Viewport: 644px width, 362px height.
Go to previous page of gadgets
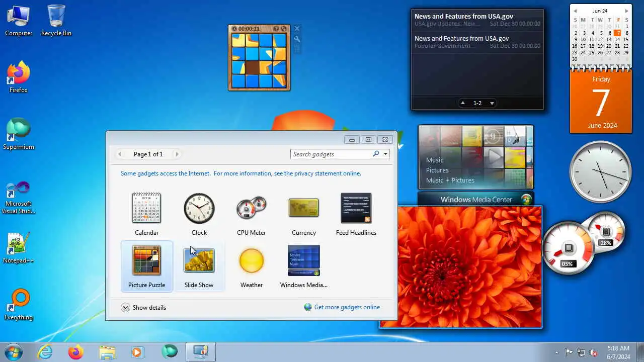119,154
